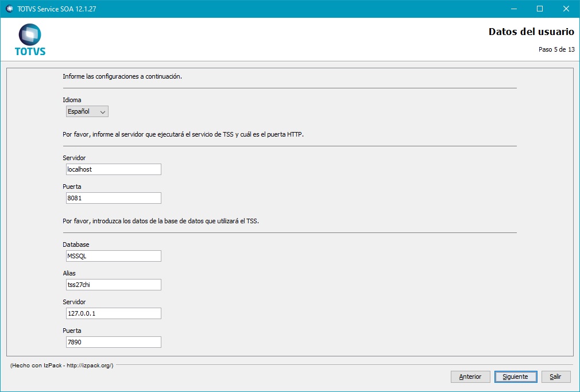Screen dimensions: 580x392
Task: Click the 'Alias' label
Action: pyautogui.click(x=69, y=273)
